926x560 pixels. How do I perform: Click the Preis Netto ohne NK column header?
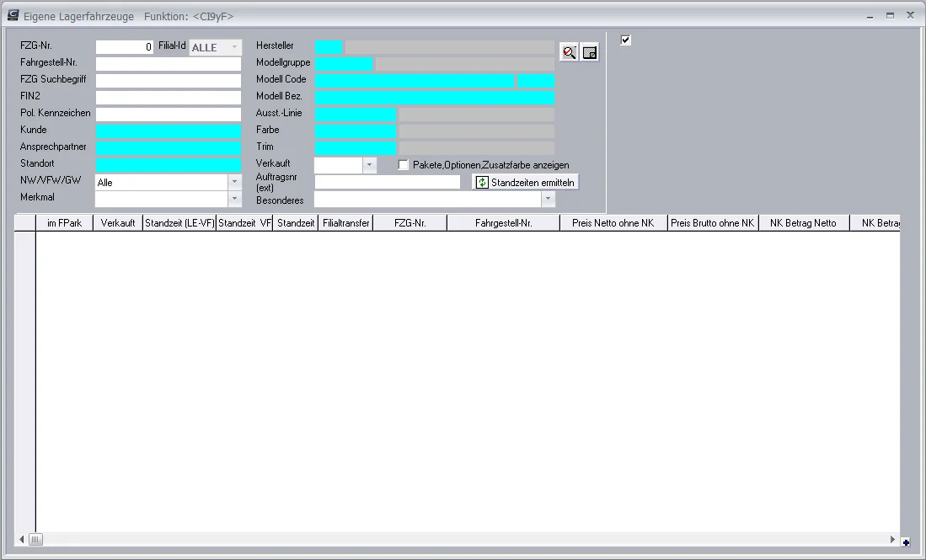(x=613, y=223)
